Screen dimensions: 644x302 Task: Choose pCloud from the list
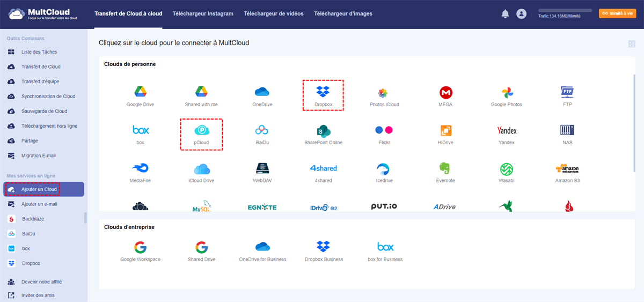(x=201, y=135)
